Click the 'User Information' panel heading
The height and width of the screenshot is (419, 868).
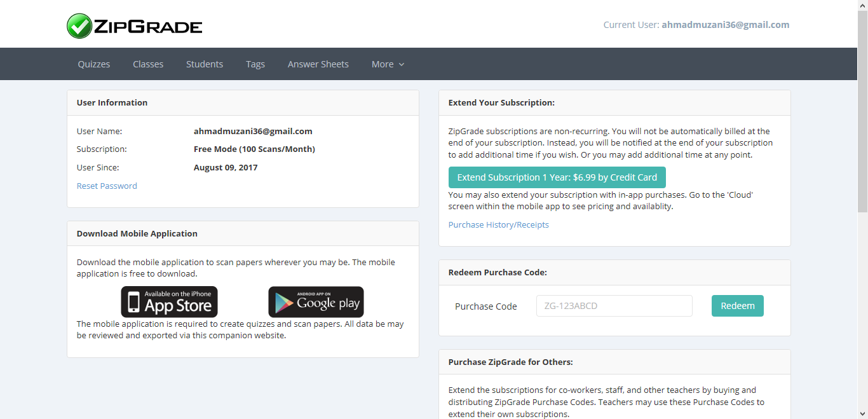pos(112,102)
